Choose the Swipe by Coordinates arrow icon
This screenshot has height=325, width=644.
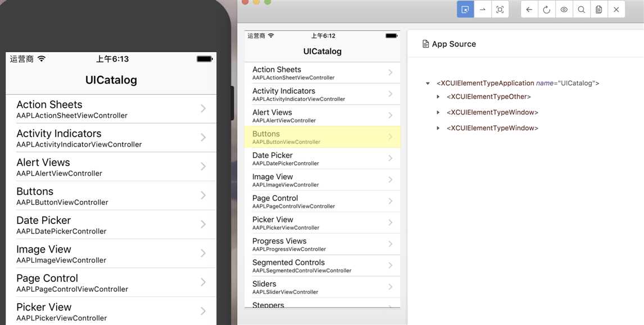(x=483, y=10)
